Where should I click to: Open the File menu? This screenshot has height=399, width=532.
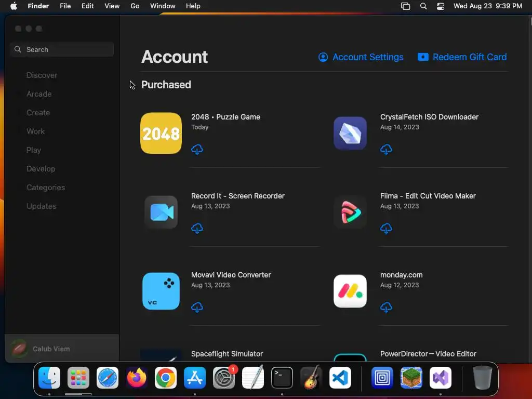(65, 6)
